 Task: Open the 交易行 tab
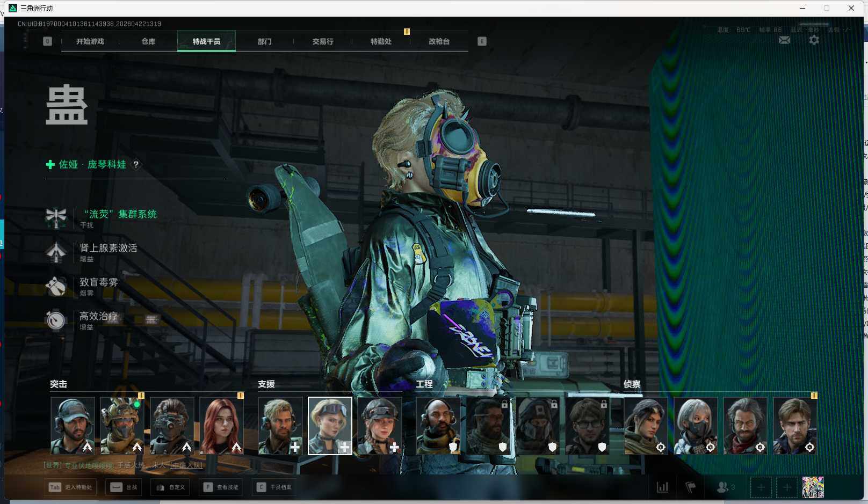[x=323, y=41]
